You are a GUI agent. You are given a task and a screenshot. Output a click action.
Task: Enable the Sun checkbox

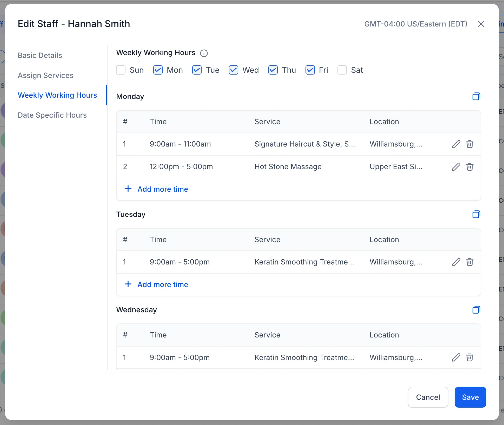[121, 70]
